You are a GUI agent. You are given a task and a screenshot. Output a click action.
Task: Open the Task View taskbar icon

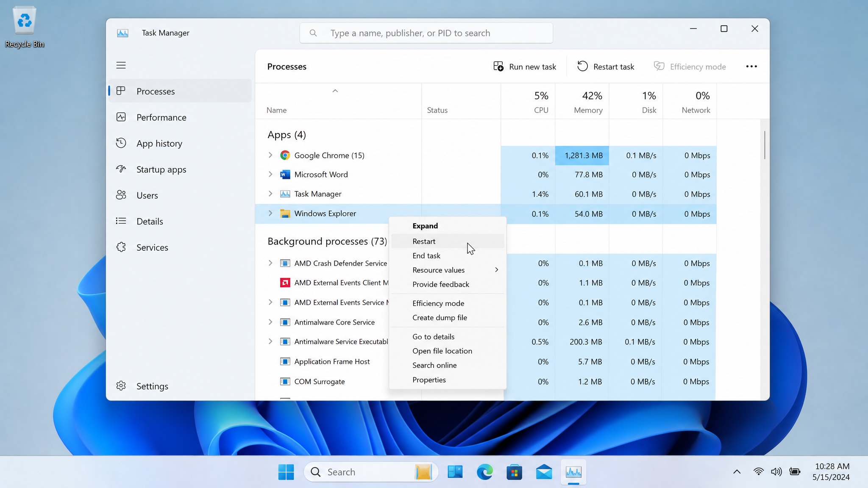pos(455,472)
